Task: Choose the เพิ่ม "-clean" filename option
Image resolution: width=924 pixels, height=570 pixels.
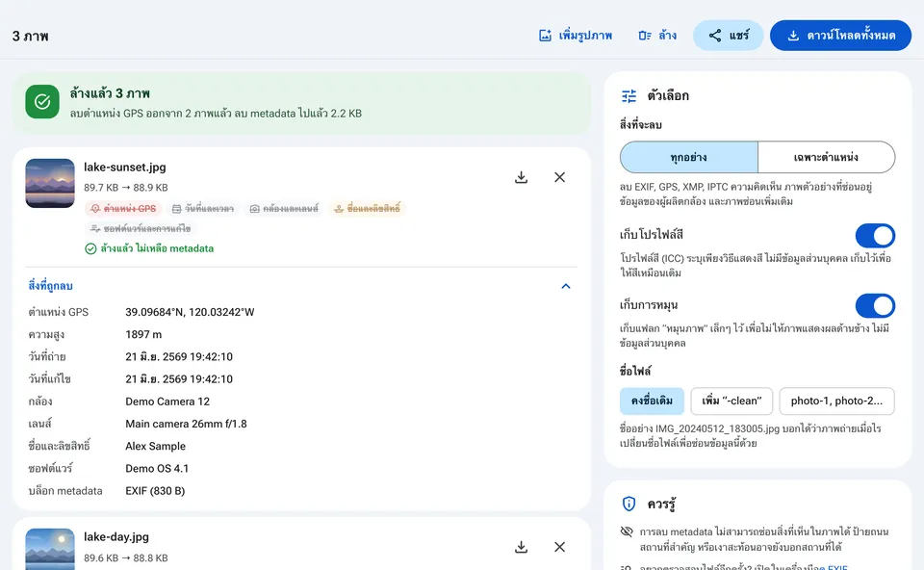Action: click(x=731, y=401)
